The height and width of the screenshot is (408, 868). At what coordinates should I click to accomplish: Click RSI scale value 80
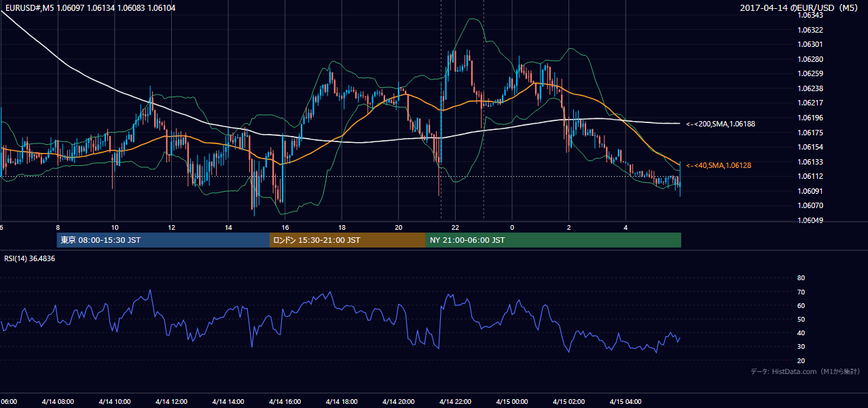[801, 278]
